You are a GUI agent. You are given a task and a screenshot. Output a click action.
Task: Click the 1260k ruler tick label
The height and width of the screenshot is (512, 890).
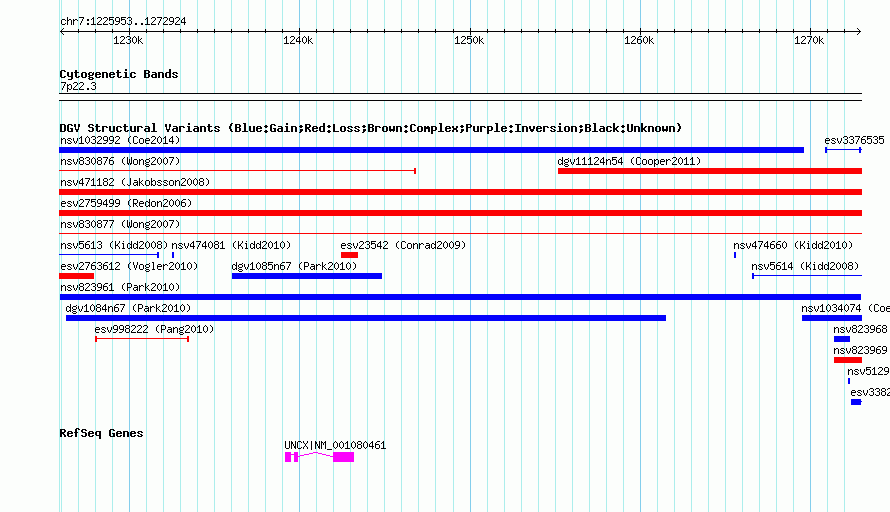639,40
